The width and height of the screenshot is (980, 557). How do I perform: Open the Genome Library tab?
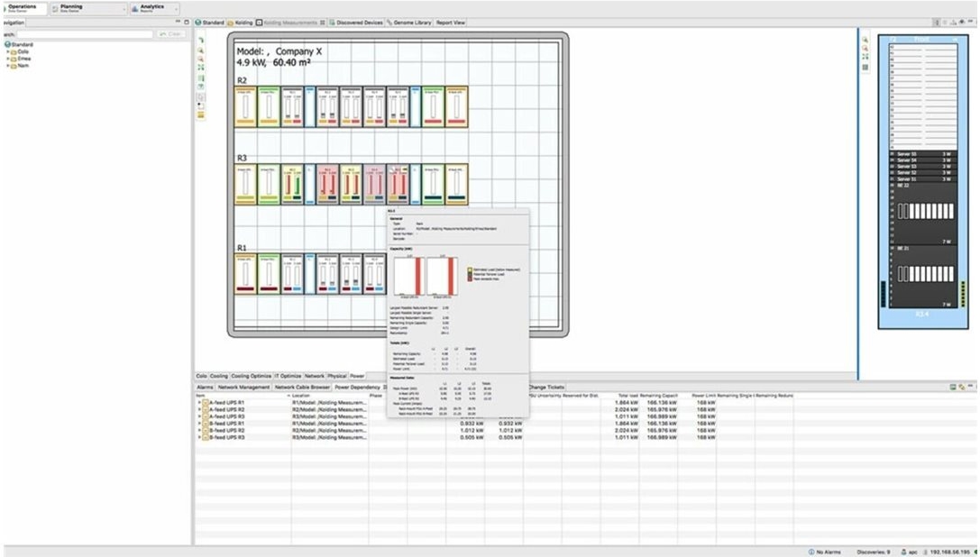coord(411,22)
